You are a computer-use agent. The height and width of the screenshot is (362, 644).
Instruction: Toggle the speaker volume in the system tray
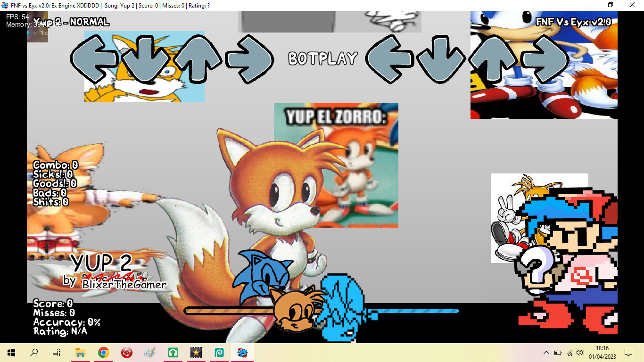coord(579,352)
